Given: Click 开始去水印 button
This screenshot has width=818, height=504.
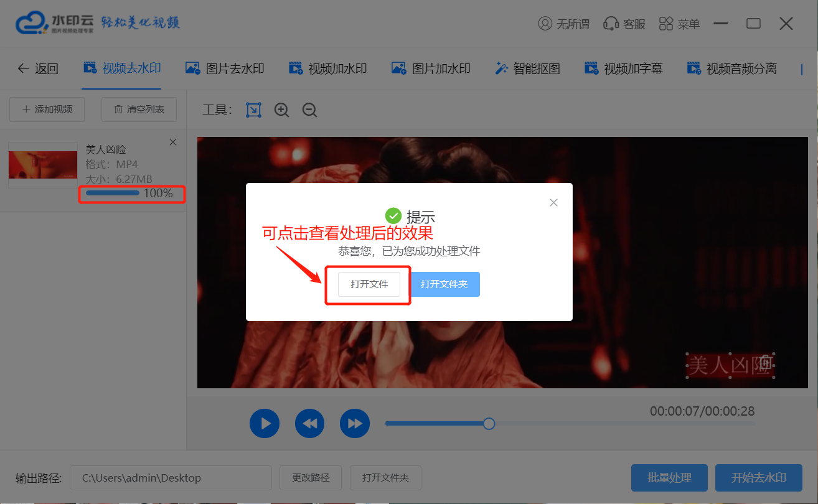Looking at the screenshot, I should tap(759, 478).
